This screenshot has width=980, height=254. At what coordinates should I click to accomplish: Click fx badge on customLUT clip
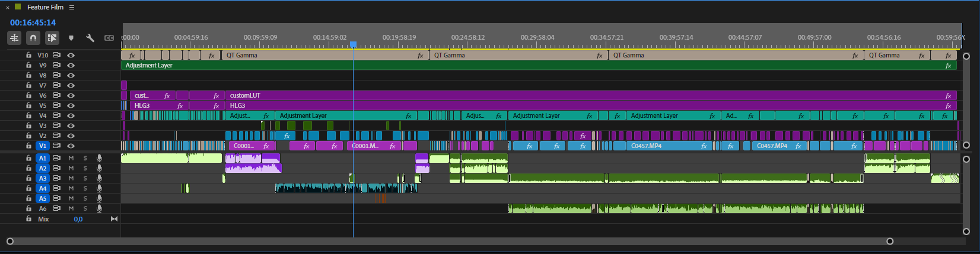pyautogui.click(x=948, y=95)
